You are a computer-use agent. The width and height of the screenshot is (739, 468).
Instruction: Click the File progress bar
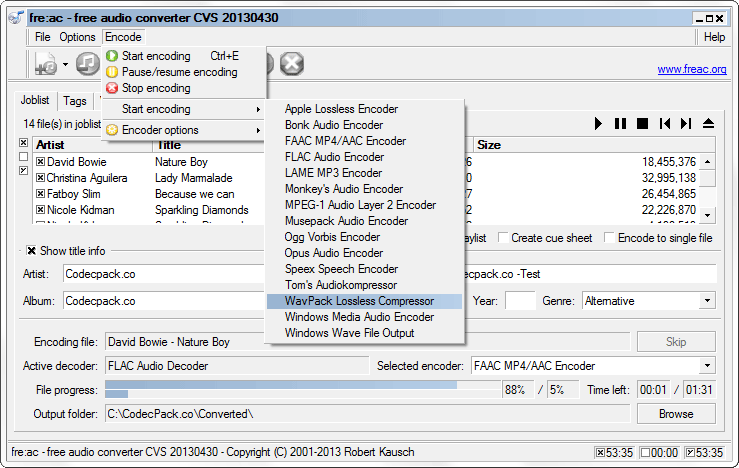(x=300, y=389)
